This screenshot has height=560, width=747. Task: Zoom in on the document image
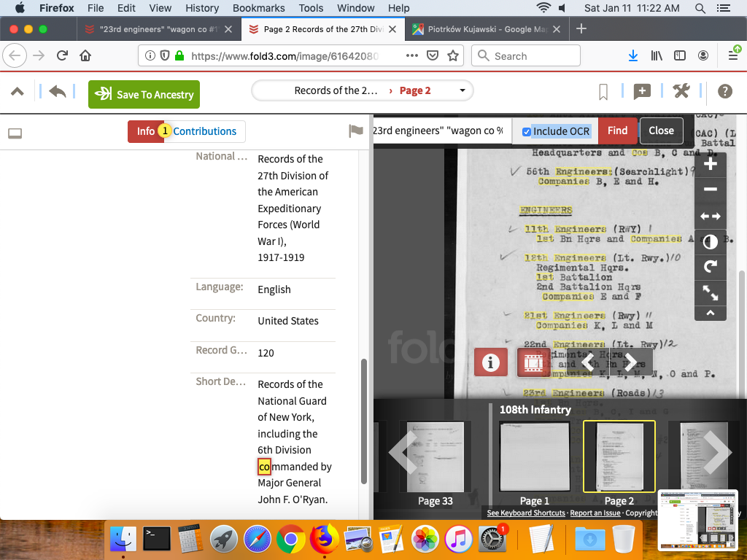711,164
